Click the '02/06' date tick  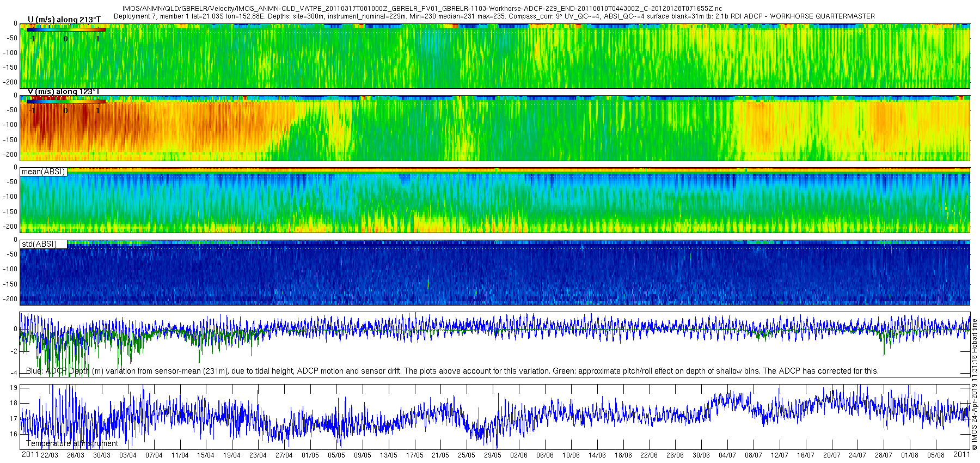[519, 455]
